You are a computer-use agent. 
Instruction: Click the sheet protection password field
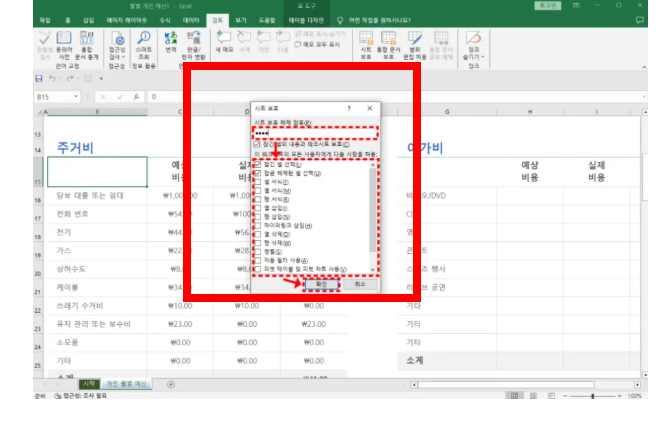point(315,133)
